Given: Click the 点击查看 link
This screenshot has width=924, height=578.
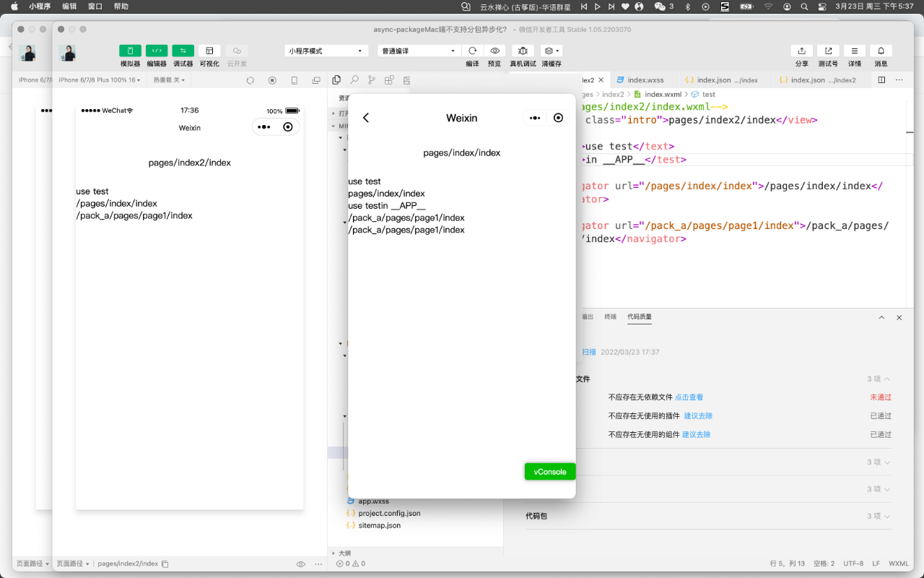Looking at the screenshot, I should coord(689,397).
